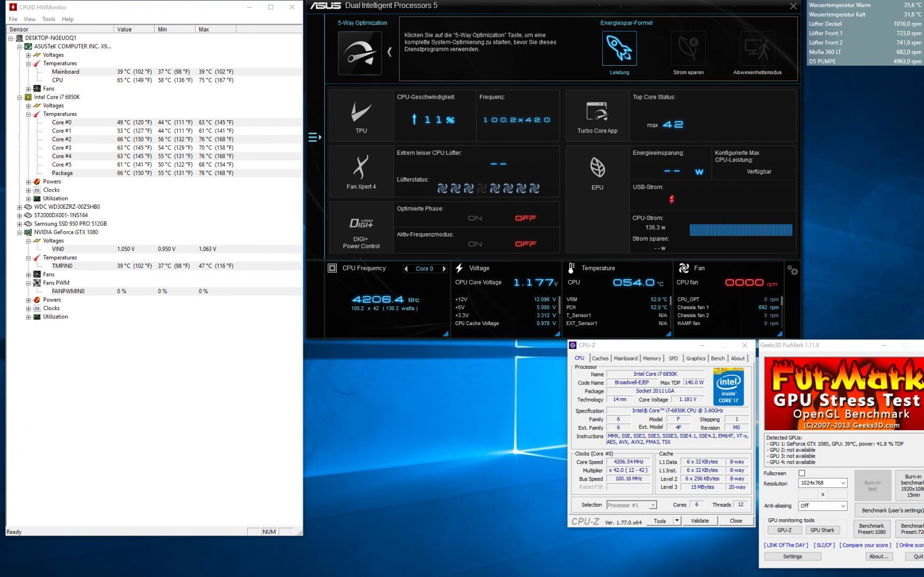
Task: Turn Optimierte Phase OFF
Action: tap(525, 218)
